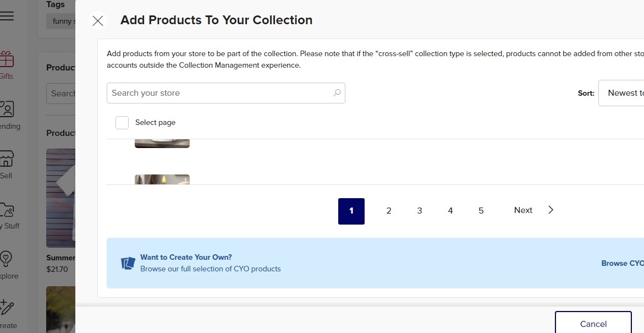Click the CYO cards icon in banner
The height and width of the screenshot is (333, 644).
point(128,263)
